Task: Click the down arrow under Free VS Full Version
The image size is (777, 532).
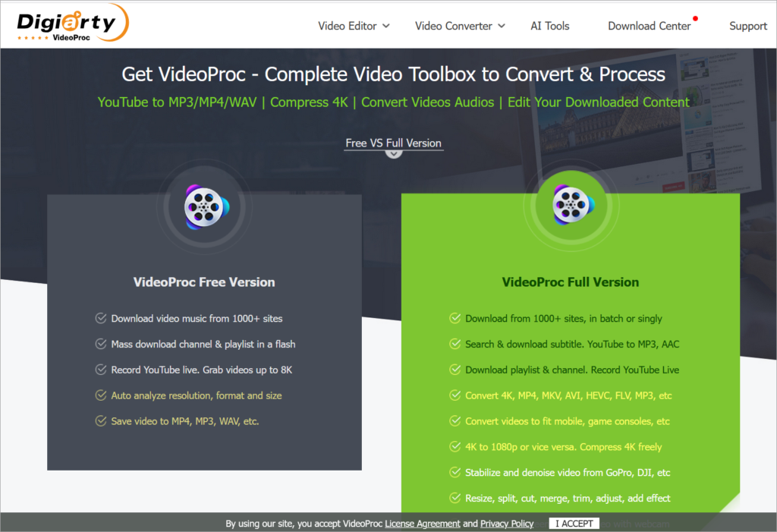Action: pyautogui.click(x=394, y=154)
